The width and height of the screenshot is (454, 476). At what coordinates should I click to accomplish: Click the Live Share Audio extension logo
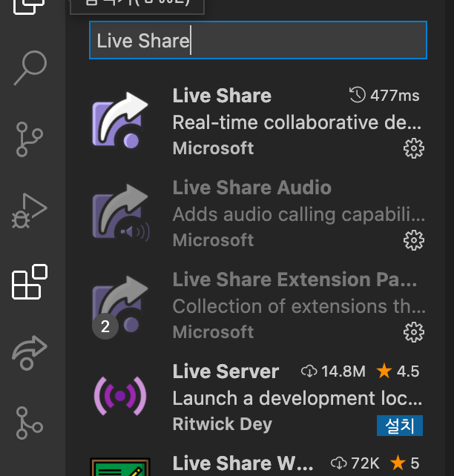(x=121, y=213)
